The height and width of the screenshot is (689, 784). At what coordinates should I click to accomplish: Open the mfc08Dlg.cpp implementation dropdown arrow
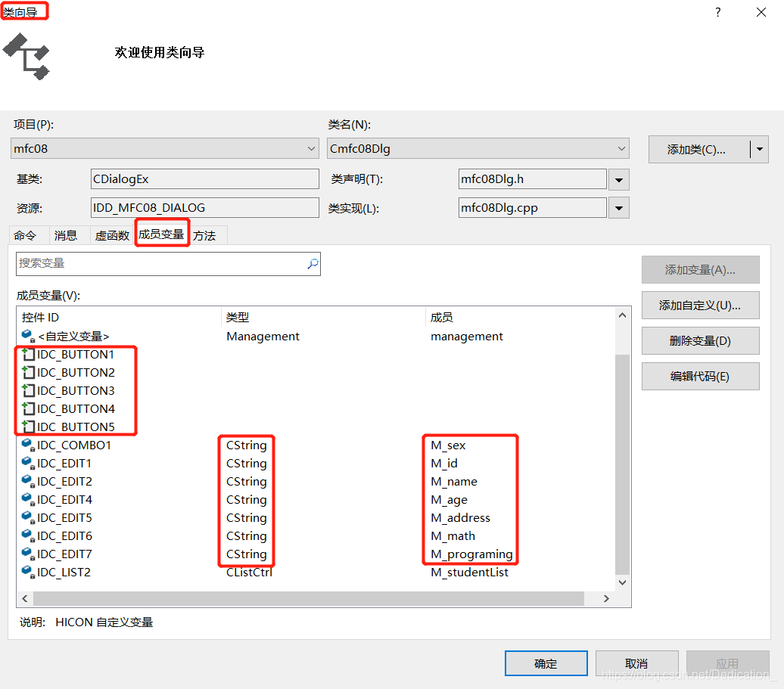point(619,208)
